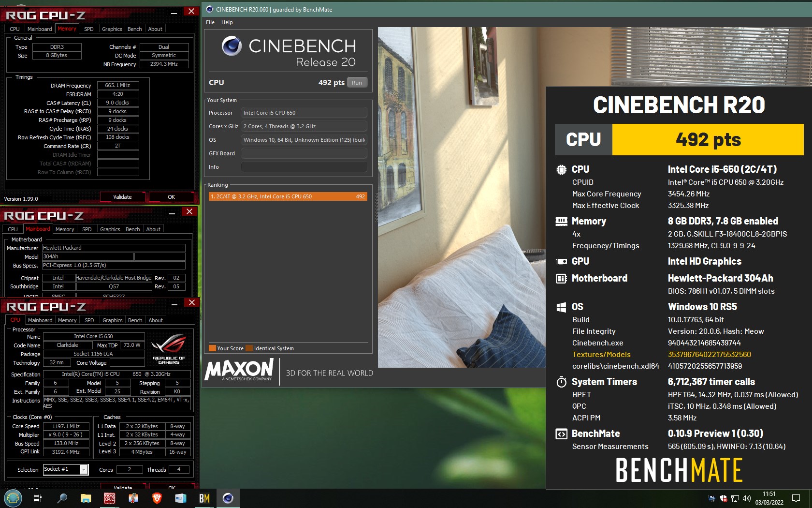Image resolution: width=812 pixels, height=508 pixels.
Task: Open File Explorer from taskbar
Action: [x=86, y=498]
